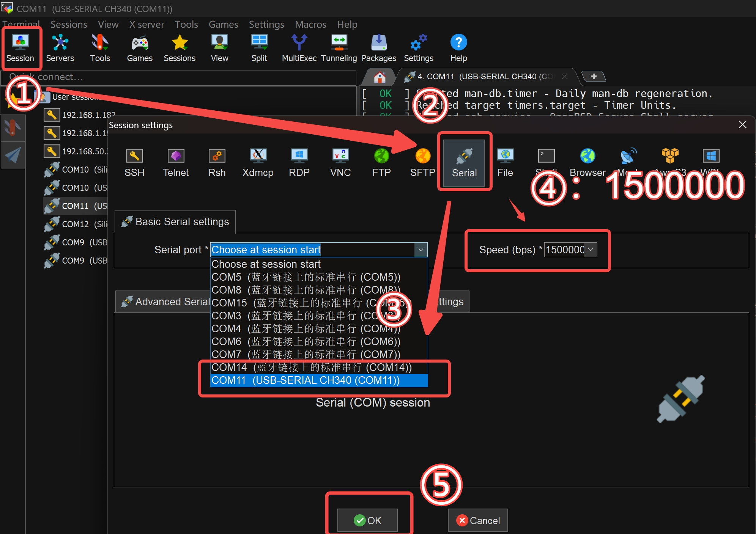
Task: Open the Speed (bps) dropdown arrow
Action: coord(591,250)
